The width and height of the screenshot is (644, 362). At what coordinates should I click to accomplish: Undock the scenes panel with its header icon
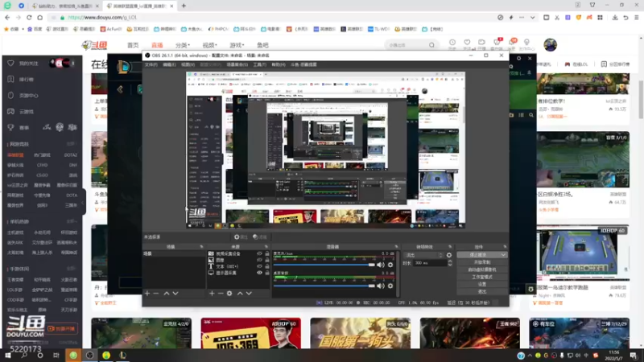pyautogui.click(x=201, y=247)
